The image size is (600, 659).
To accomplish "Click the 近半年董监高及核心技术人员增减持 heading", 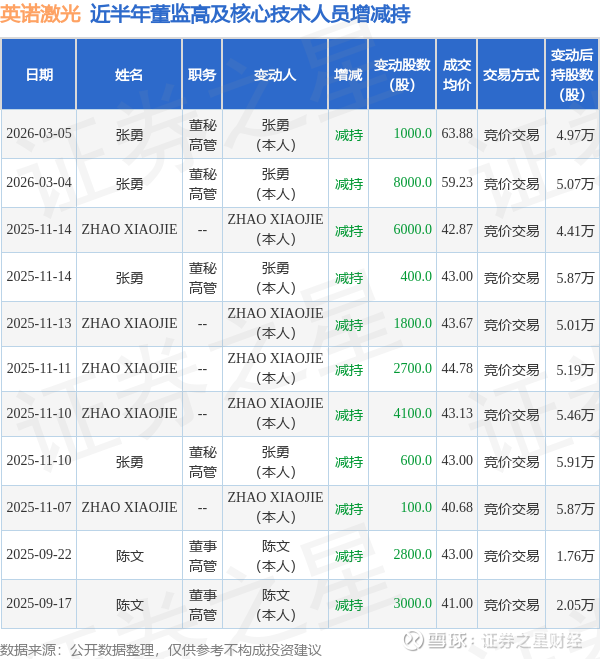I will 250,14.
